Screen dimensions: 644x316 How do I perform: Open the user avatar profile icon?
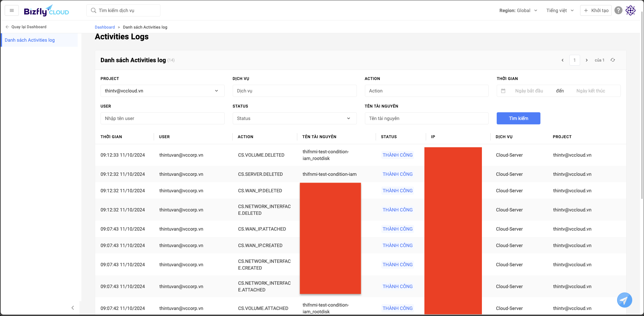(631, 10)
